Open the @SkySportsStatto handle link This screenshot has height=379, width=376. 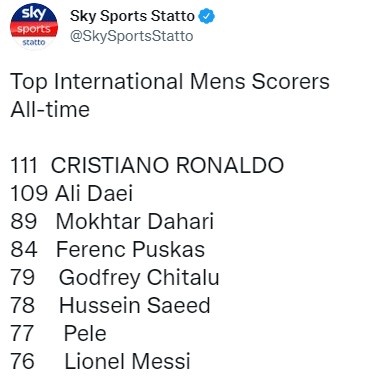point(131,36)
